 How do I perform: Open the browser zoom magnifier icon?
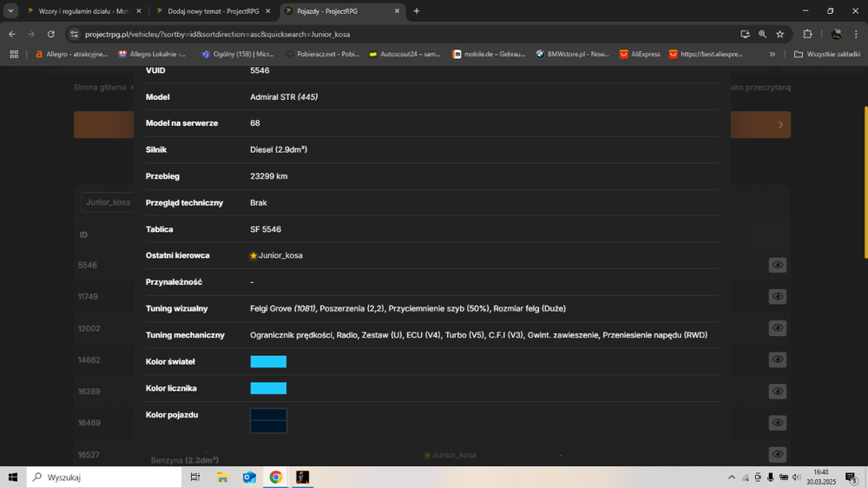762,35
